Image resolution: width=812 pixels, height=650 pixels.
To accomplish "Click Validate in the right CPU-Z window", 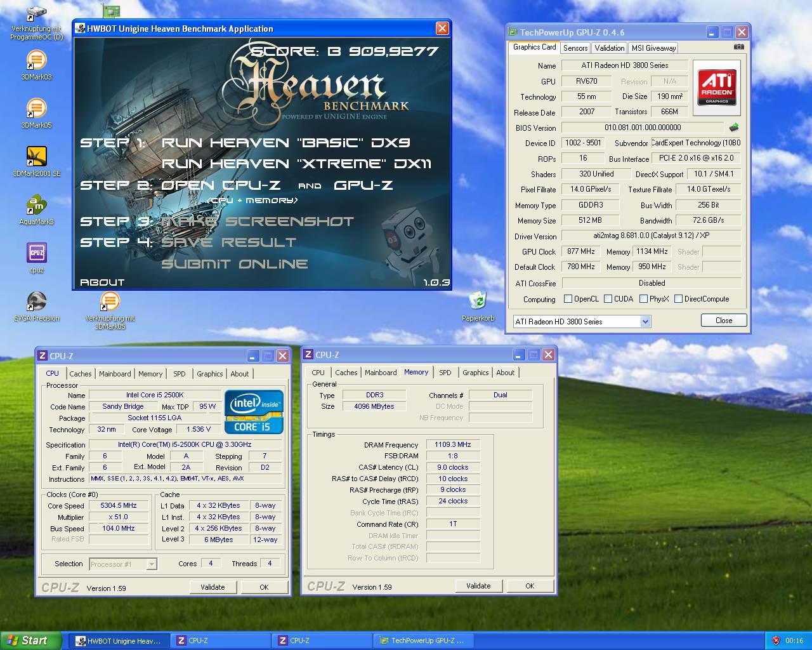I will coord(478,586).
